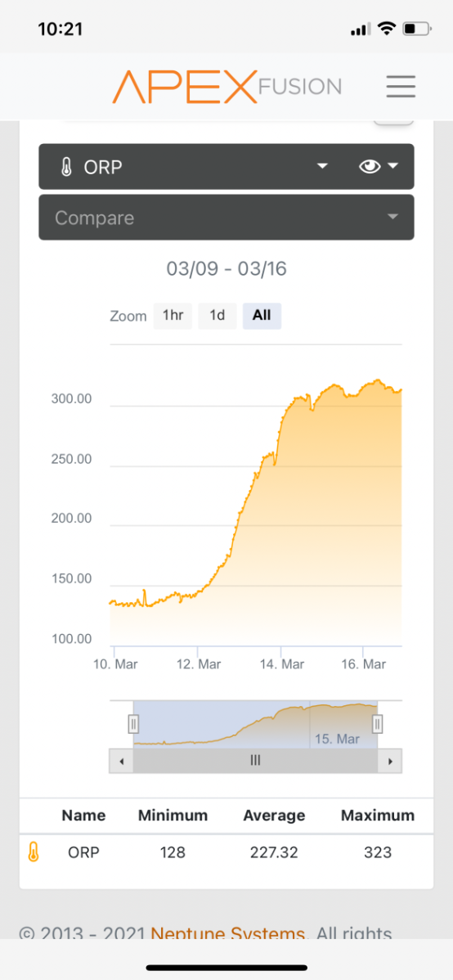The height and width of the screenshot is (980, 453).
Task: Click the Maximum column header
Action: tap(378, 815)
